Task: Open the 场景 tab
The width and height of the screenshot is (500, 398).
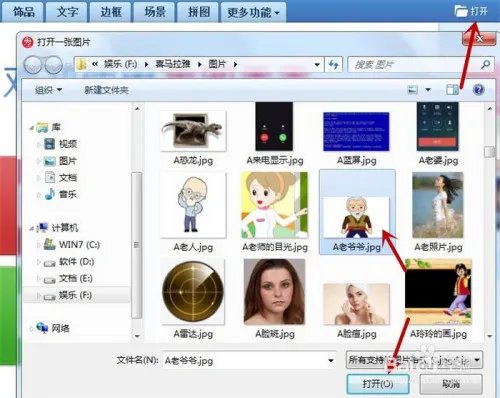Action: coord(154,12)
